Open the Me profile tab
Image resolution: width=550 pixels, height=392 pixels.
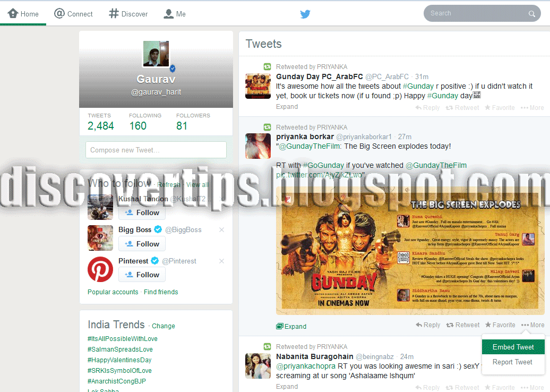coord(174,14)
